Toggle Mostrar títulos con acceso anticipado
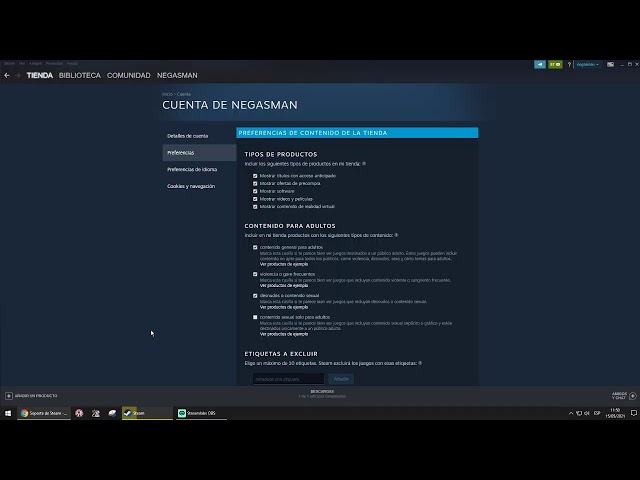Image resolution: width=640 pixels, height=480 pixels. [255, 176]
